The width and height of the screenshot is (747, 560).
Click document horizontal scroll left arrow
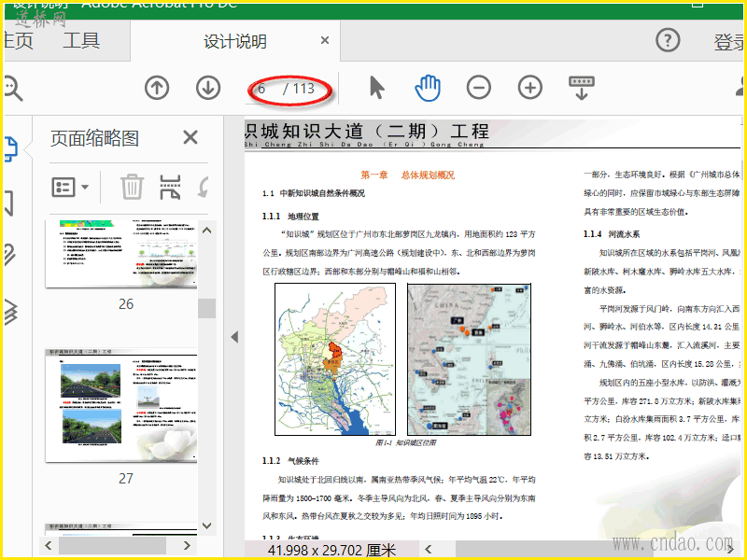click(x=429, y=549)
